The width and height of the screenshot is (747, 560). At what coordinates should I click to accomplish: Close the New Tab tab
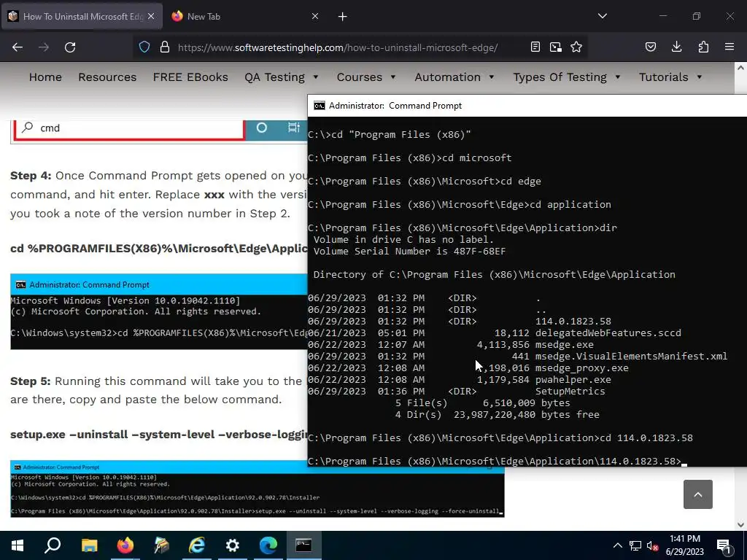[x=315, y=16]
